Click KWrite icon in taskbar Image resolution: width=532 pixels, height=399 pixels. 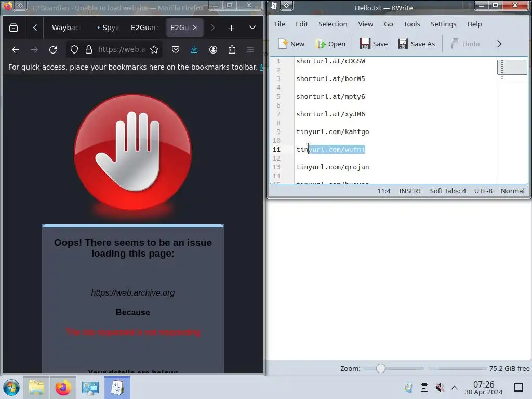117,388
